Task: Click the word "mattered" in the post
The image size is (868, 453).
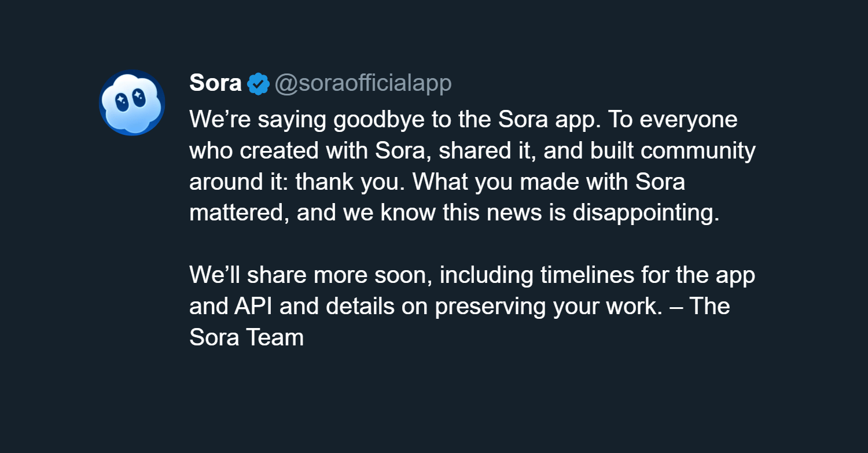Action: coord(238,213)
